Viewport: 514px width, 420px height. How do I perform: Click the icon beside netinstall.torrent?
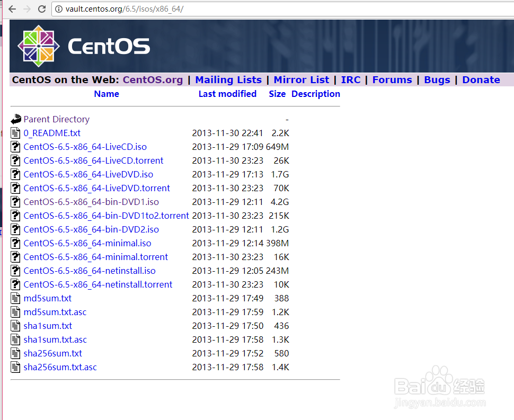15,284
